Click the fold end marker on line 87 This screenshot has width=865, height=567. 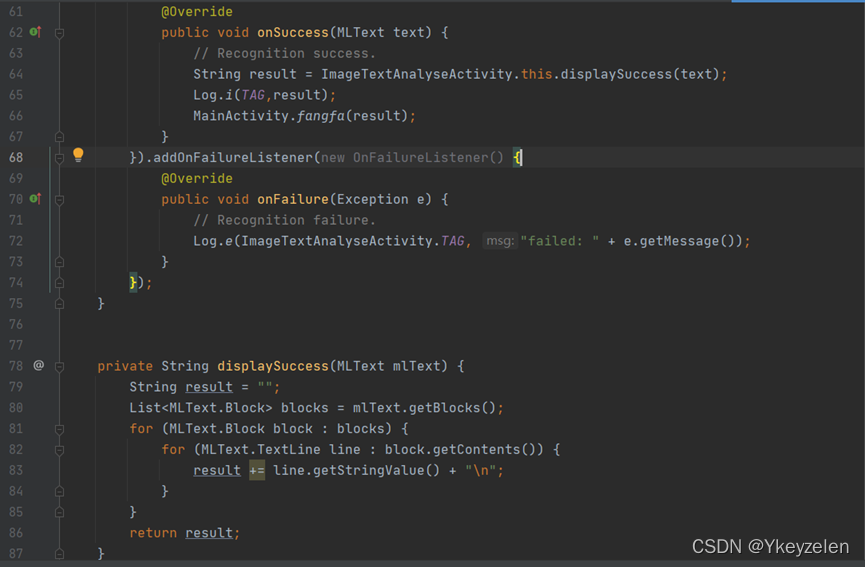[x=60, y=554]
